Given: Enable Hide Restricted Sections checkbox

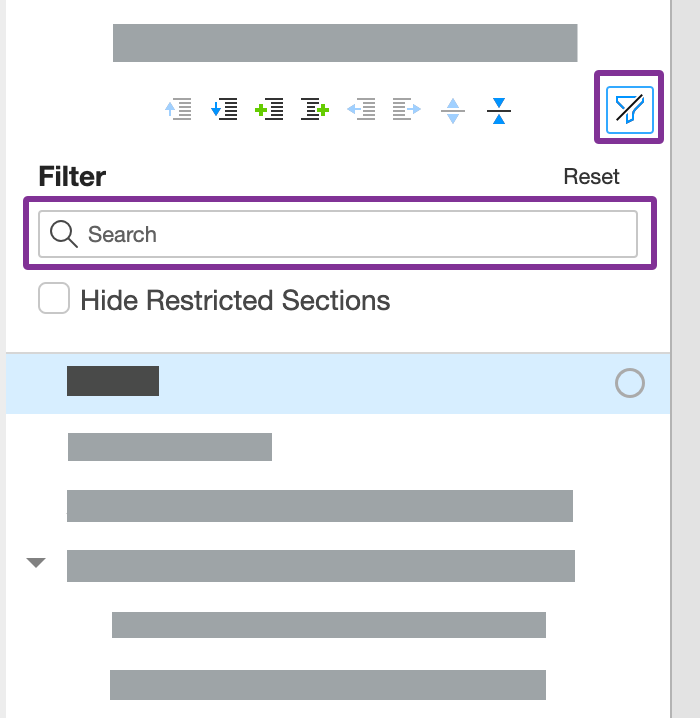Looking at the screenshot, I should (54, 299).
